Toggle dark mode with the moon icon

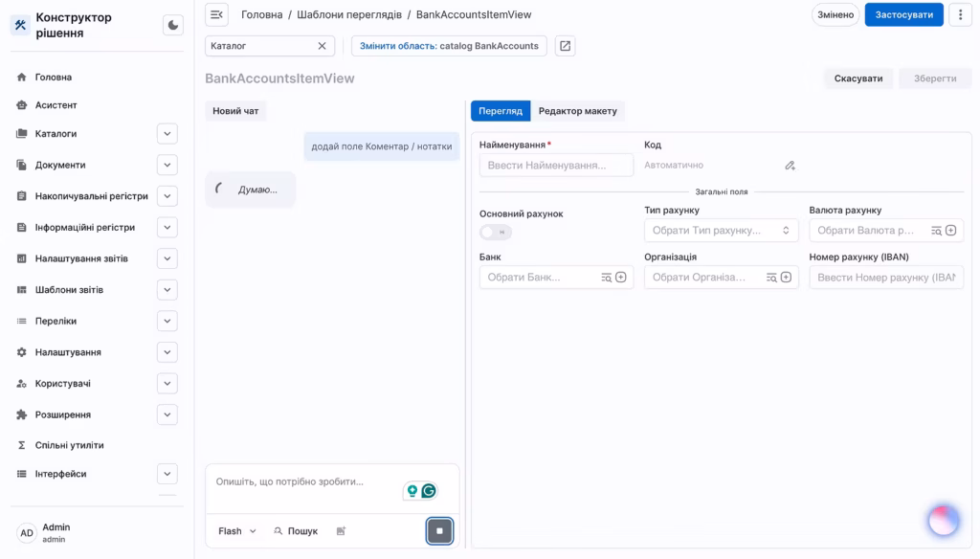(172, 25)
